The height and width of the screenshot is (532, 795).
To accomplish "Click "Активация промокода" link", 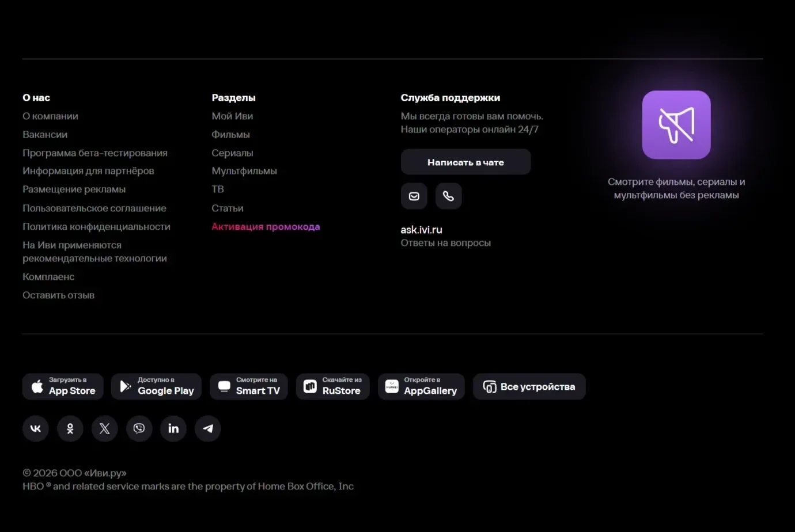I will 266,226.
